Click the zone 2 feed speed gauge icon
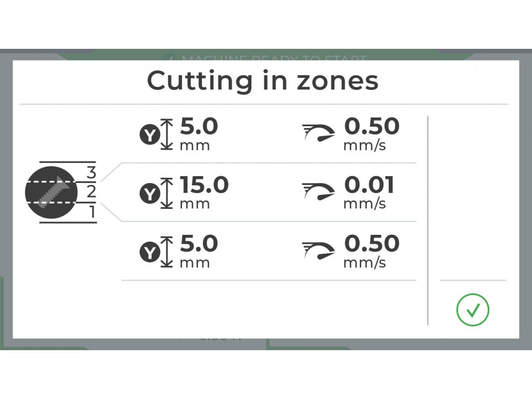Image resolution: width=532 pixels, height=399 pixels. pyautogui.click(x=318, y=191)
